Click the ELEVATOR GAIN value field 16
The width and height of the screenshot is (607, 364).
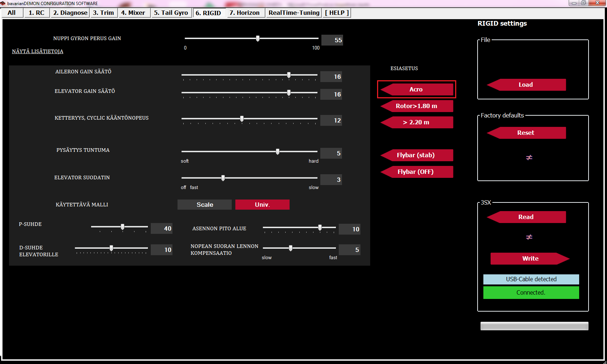[x=331, y=94]
